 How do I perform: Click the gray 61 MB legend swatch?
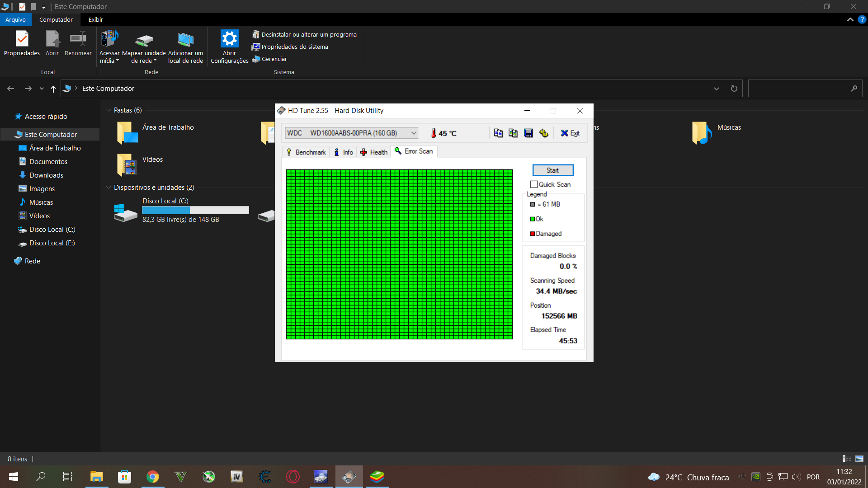click(x=533, y=204)
